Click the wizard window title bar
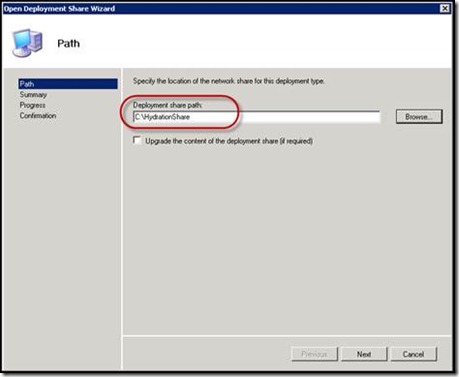The image size is (459, 377). click(x=220, y=8)
